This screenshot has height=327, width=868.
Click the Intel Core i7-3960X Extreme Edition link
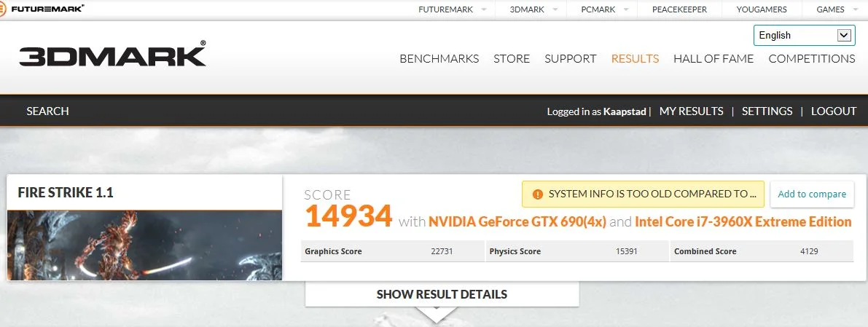coord(743,222)
